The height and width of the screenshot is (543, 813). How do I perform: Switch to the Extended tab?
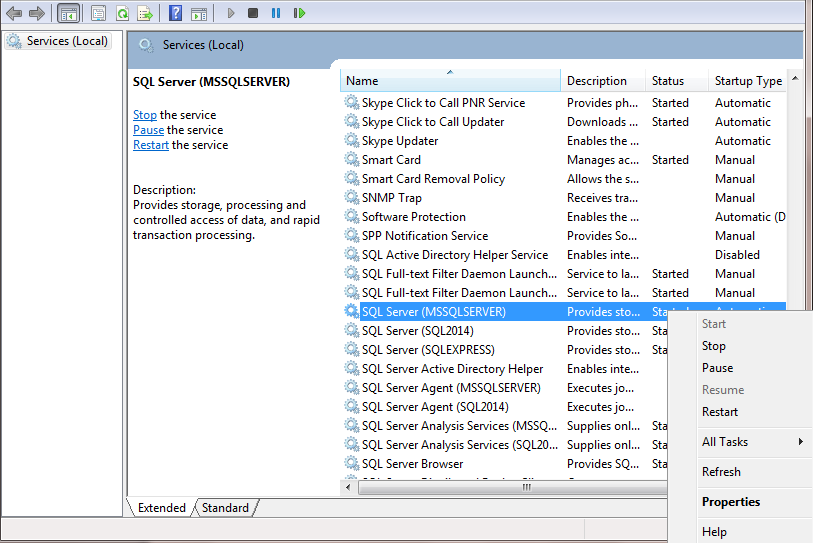point(162,508)
